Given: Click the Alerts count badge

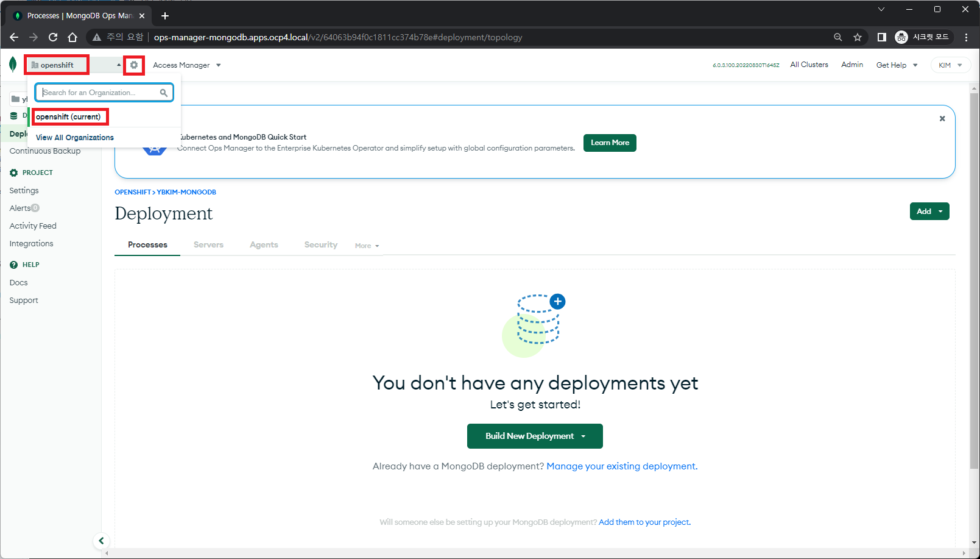Looking at the screenshot, I should tap(35, 208).
